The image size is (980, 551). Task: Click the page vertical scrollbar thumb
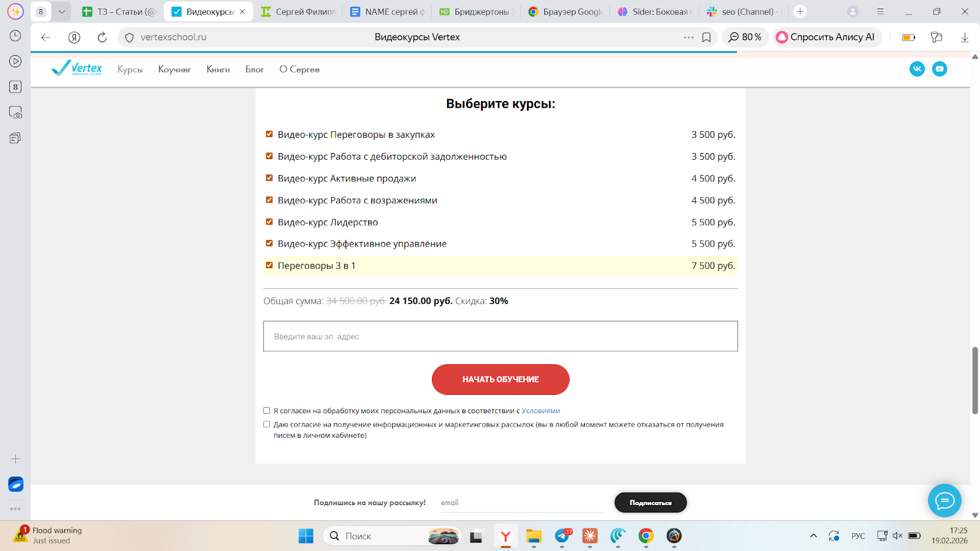pyautogui.click(x=974, y=380)
